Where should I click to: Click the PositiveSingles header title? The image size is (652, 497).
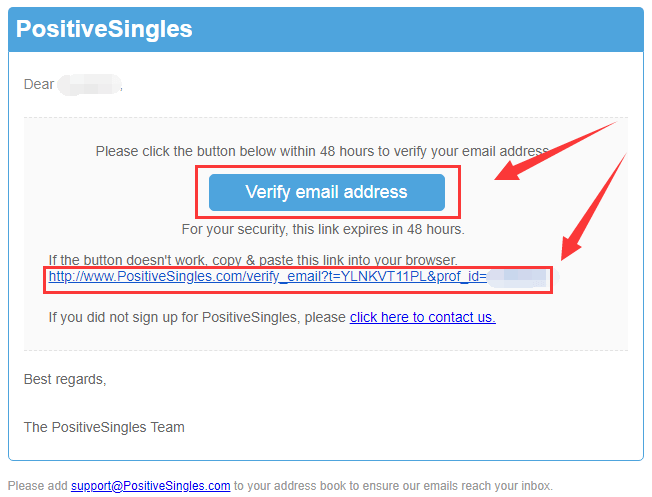104,29
